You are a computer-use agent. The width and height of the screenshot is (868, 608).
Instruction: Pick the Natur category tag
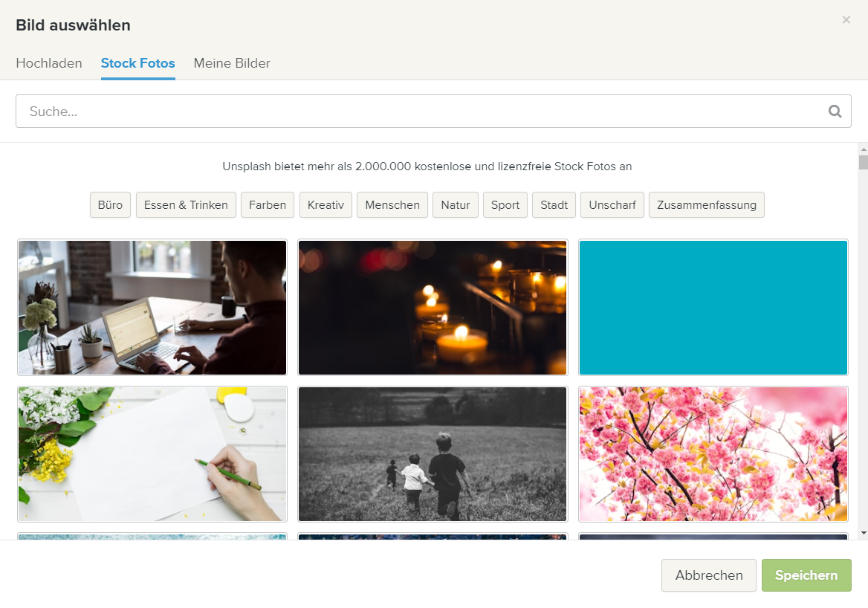point(455,205)
